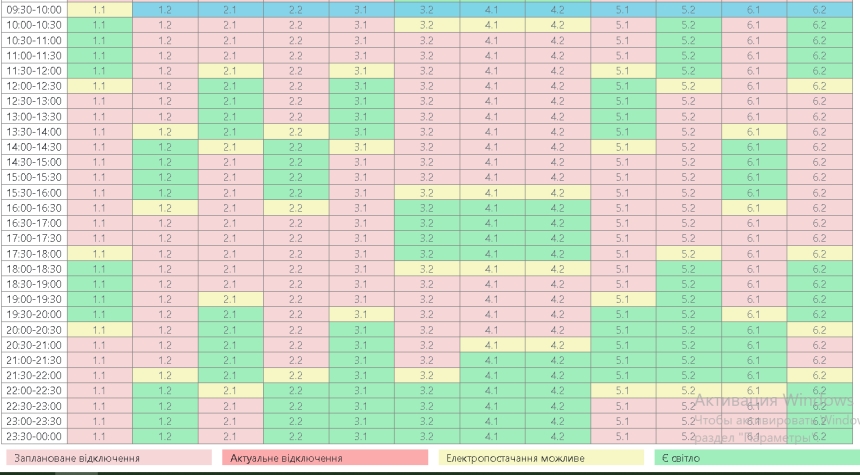Click group 4.2 cell in 23:00-23:30 row
860x475 pixels.
(x=557, y=421)
